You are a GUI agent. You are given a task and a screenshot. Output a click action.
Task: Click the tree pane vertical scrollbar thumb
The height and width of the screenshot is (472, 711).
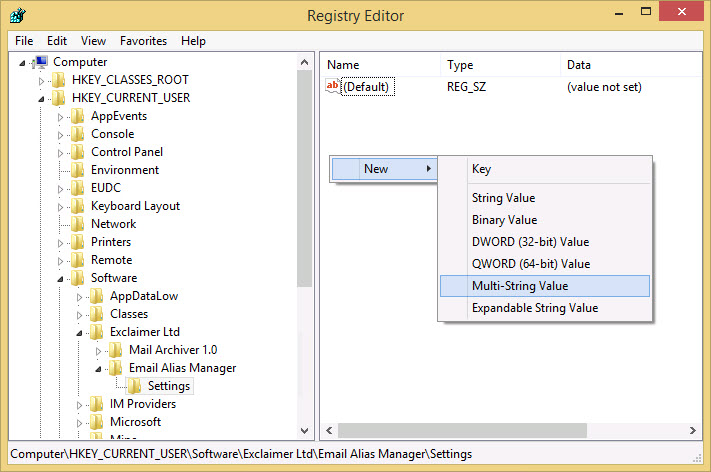click(x=305, y=179)
